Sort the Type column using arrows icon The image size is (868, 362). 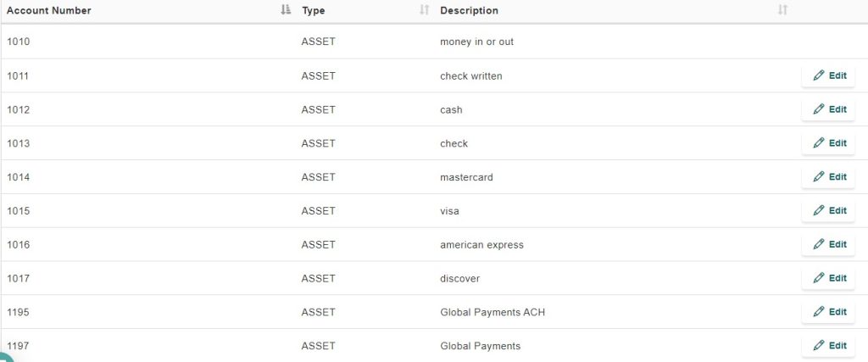tap(424, 9)
